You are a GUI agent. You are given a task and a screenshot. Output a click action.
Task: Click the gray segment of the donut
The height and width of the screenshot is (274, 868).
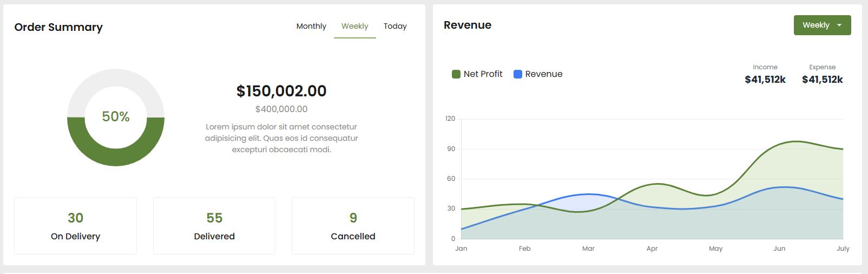point(116,77)
